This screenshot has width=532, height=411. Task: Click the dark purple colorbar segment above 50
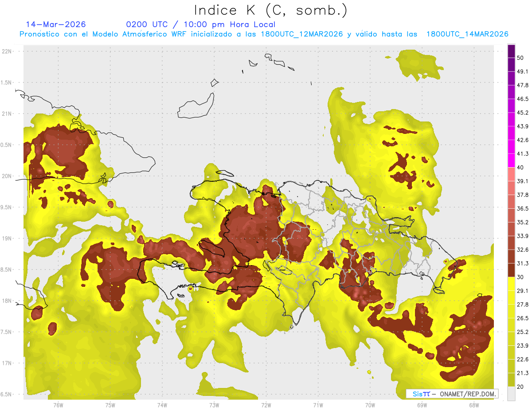point(511,51)
